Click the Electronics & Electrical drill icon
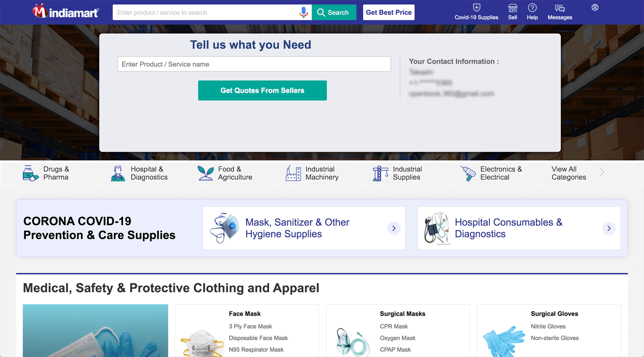 [468, 173]
